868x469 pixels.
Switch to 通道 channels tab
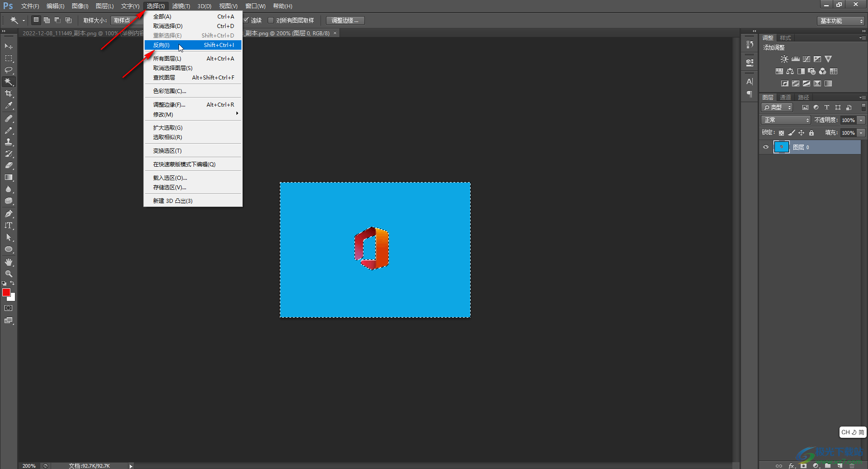pos(786,98)
